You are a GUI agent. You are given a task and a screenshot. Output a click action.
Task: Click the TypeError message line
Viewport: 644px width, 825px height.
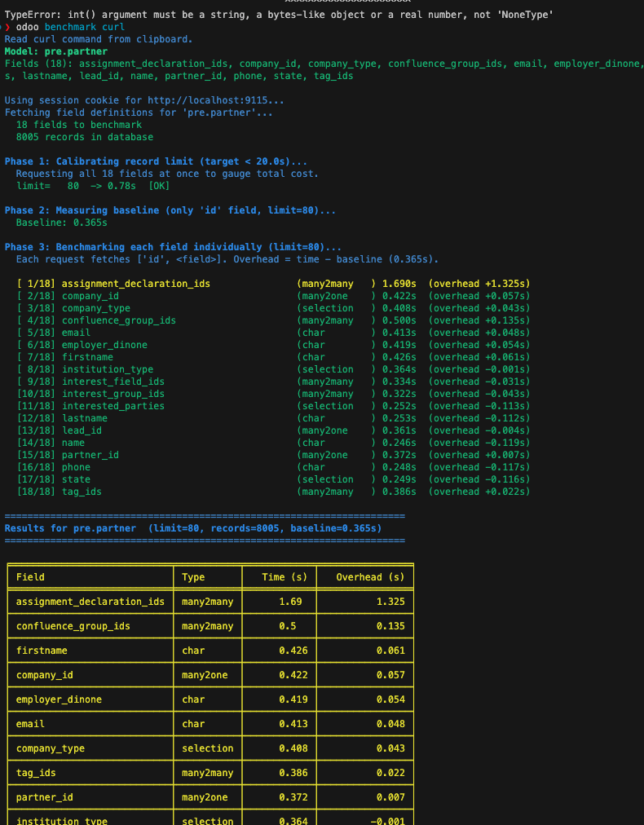click(279, 15)
